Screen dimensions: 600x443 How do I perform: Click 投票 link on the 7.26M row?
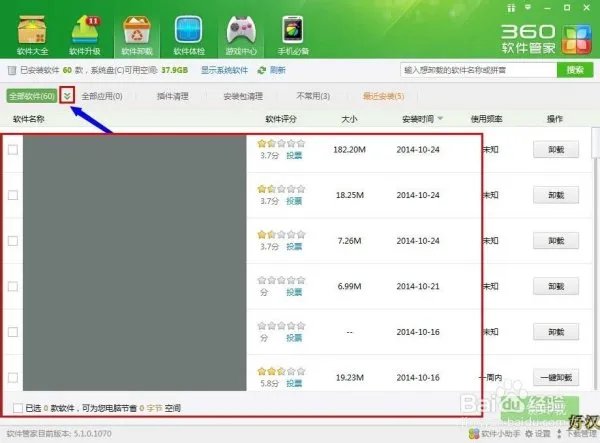click(x=294, y=246)
